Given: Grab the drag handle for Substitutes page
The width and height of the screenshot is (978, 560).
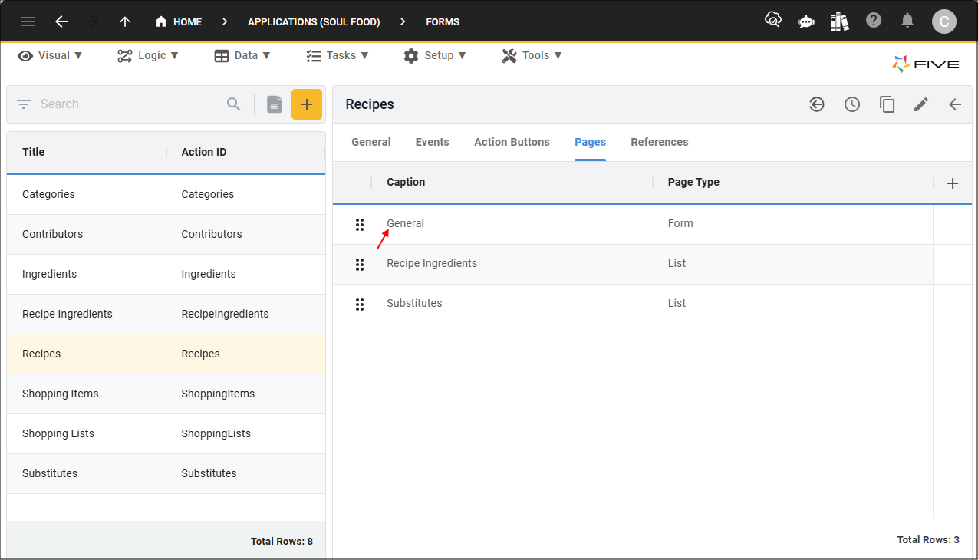Looking at the screenshot, I should (359, 305).
